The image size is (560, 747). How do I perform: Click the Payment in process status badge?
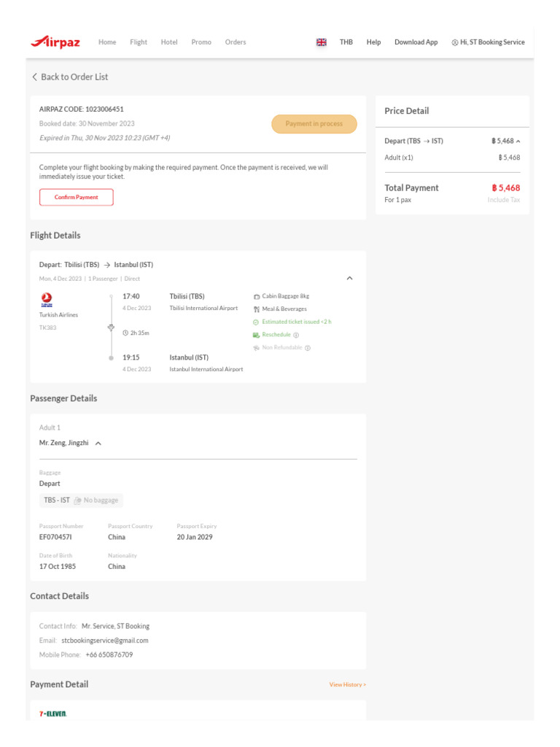pos(314,124)
